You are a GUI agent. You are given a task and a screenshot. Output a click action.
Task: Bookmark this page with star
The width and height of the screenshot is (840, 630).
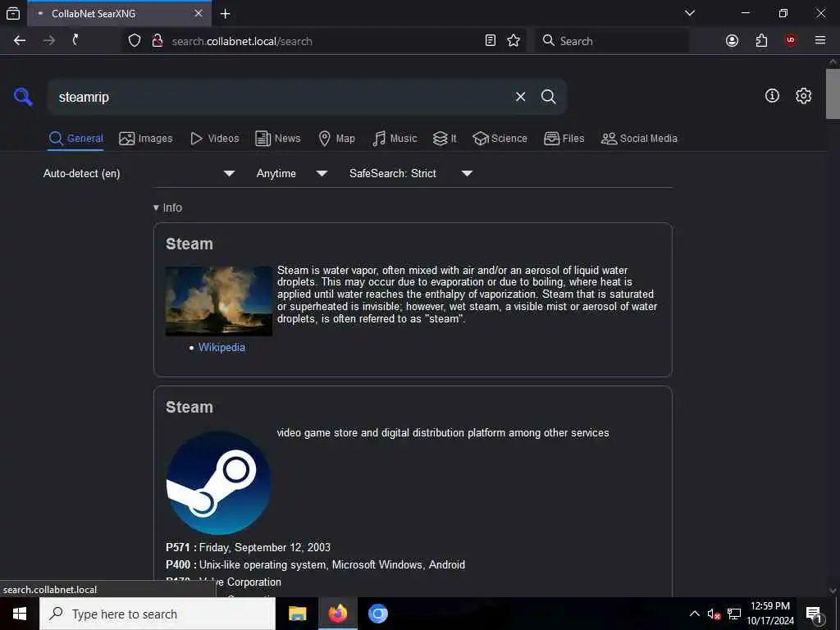[514, 41]
